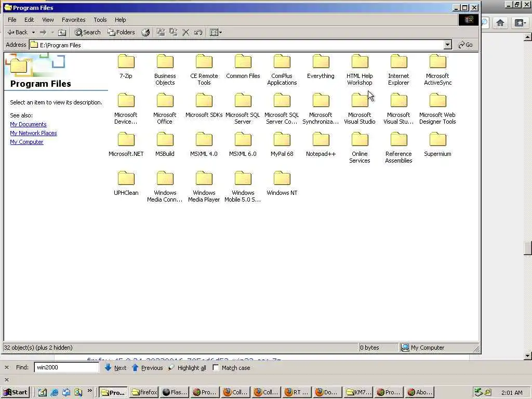Viewport: 532px width, 399px height.
Task: Check the Match case checkbox
Action: click(216, 367)
